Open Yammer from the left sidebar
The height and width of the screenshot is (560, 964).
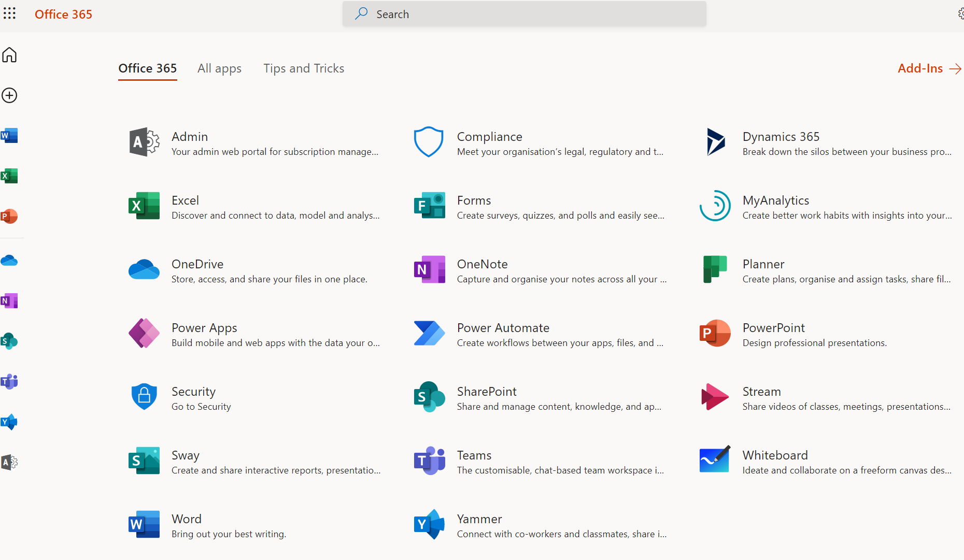coord(9,422)
